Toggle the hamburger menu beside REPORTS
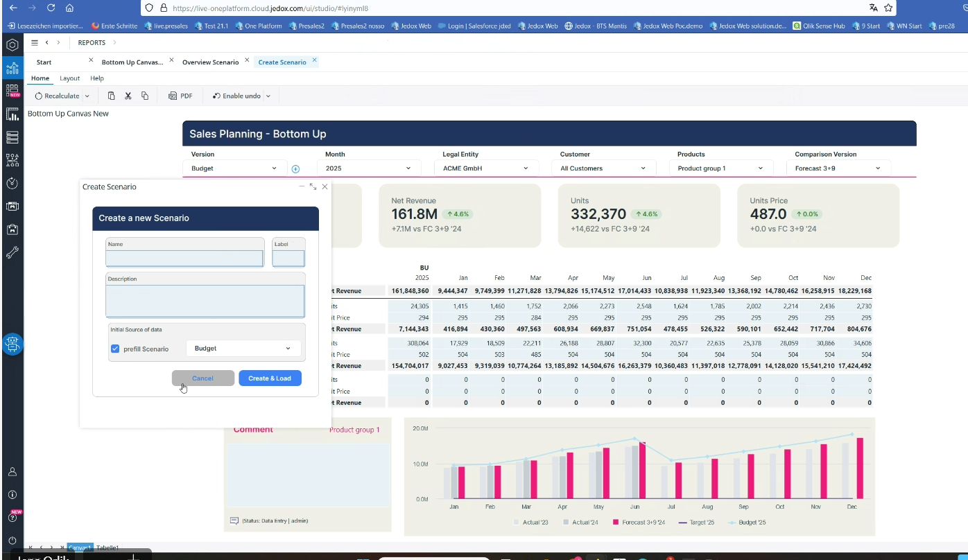 pos(35,43)
